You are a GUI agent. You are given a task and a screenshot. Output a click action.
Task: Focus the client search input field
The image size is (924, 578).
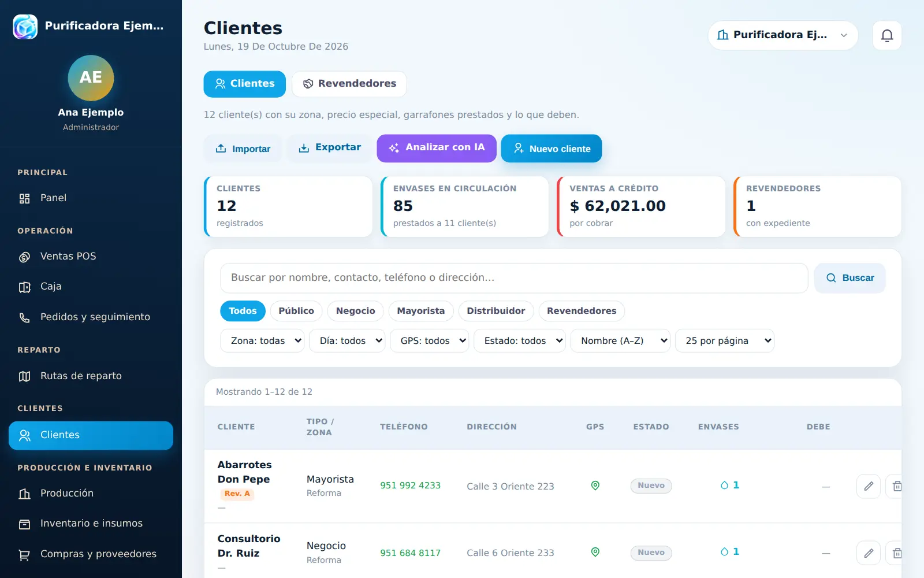pyautogui.click(x=514, y=278)
